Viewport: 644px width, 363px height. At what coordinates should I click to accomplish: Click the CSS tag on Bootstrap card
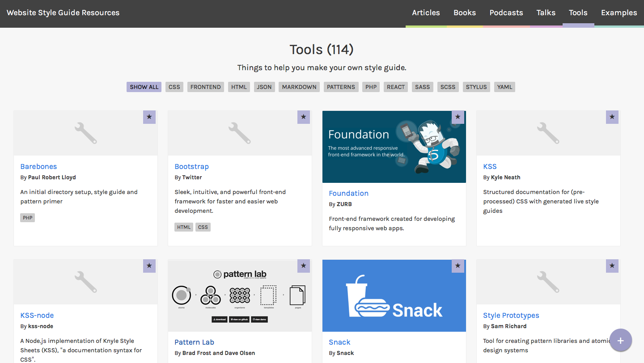coord(203,227)
